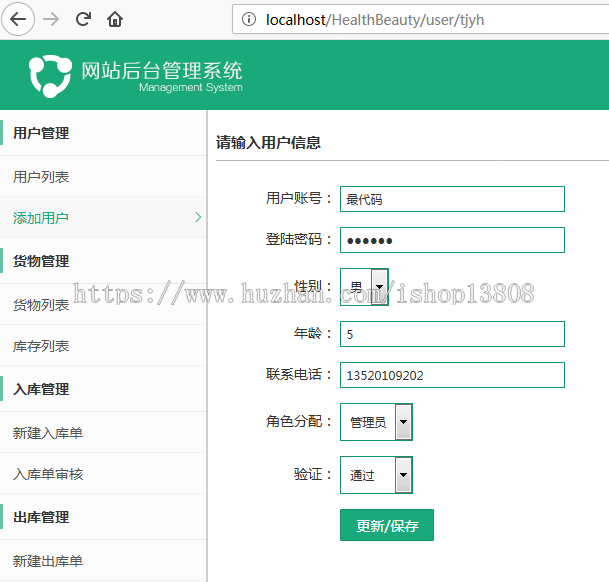Open the browser home page icon
This screenshot has width=609, height=582.
(115, 19)
